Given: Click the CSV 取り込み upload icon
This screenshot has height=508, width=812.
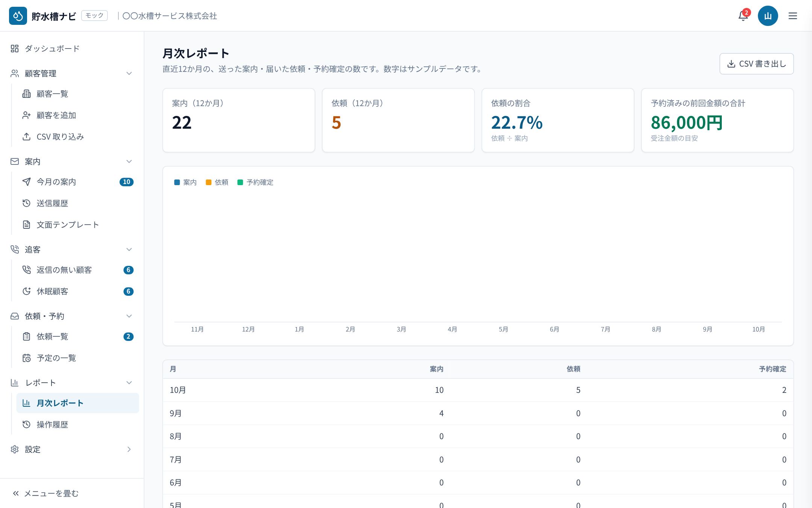Looking at the screenshot, I should point(26,137).
